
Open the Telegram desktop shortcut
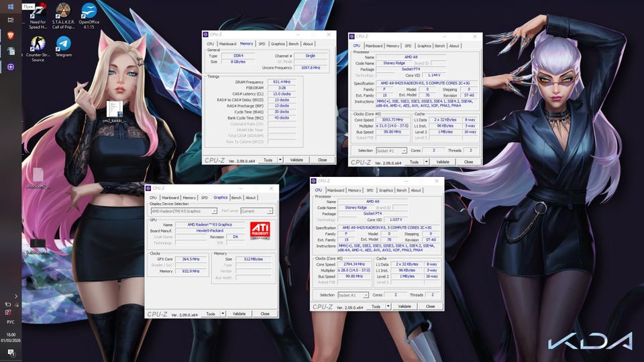[x=63, y=46]
